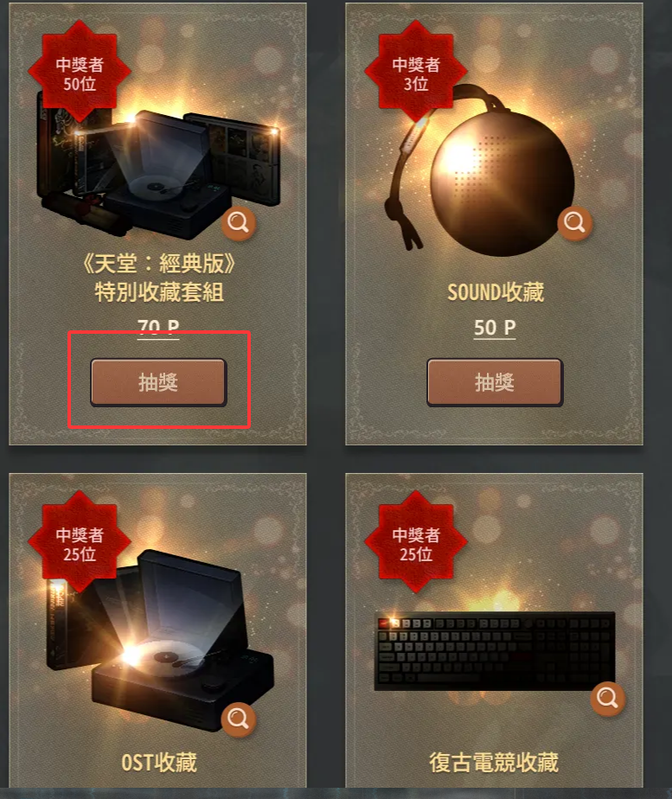Click the 《天堂：經典版》特別收藏套組 title
The image size is (672, 799).
[158, 278]
